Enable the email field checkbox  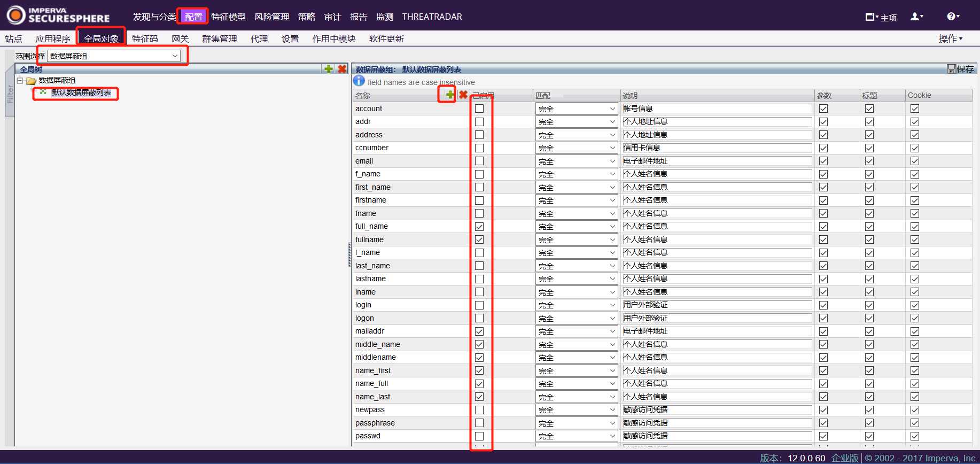coord(479,161)
